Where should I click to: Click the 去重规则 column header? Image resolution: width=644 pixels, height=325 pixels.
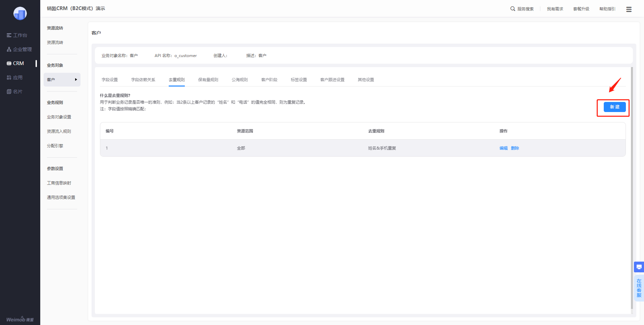(x=376, y=131)
